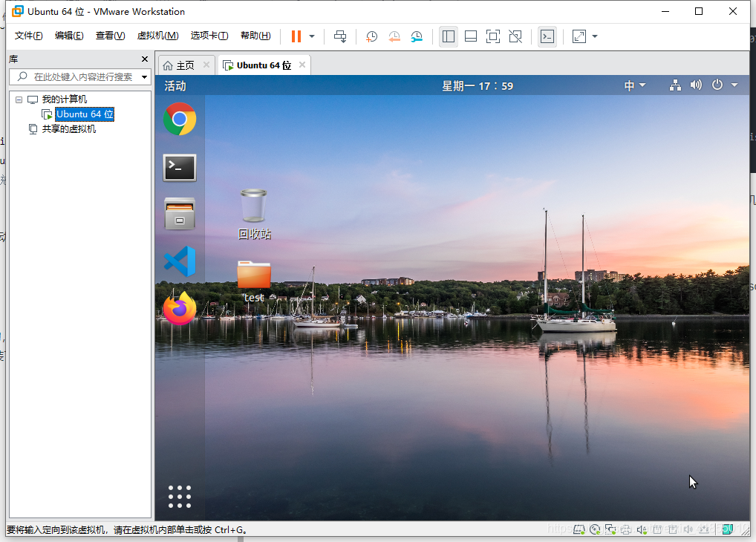Viewport: 756px width, 542px height.
Task: Launch Visual Studio Code from dock
Action: 180,261
